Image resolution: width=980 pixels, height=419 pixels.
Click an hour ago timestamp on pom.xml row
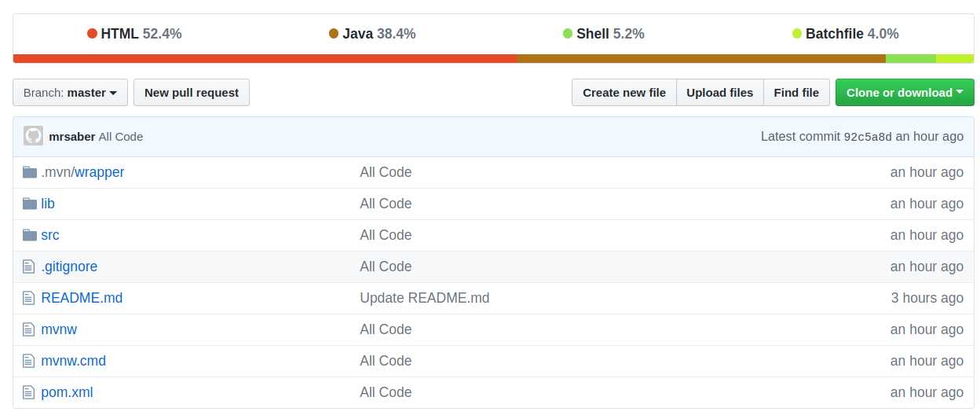click(927, 392)
